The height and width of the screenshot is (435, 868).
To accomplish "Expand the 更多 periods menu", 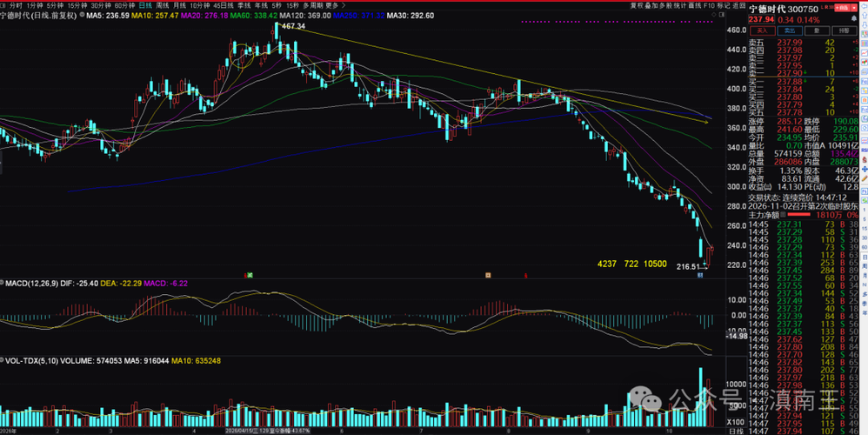I will (334, 5).
